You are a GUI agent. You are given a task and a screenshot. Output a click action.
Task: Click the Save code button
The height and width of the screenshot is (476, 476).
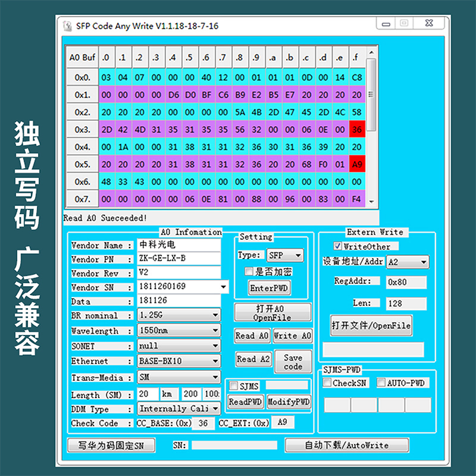pos(293,362)
